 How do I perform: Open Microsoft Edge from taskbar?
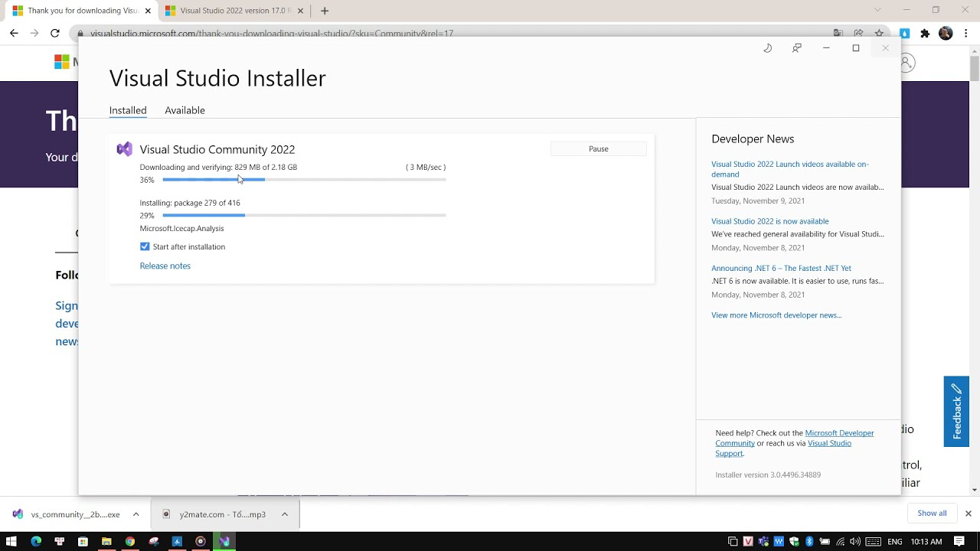(x=36, y=541)
